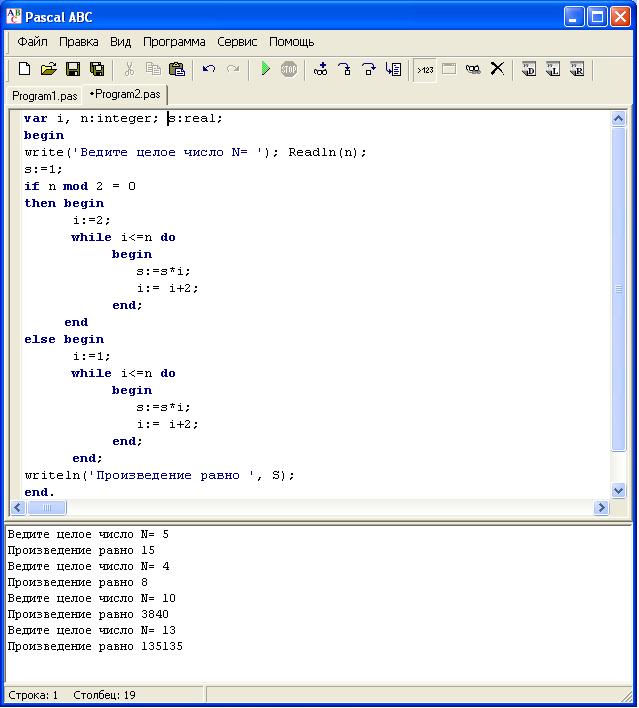Click the editor's vertical scrollbar up arrow
639x708 pixels.
tap(618, 119)
